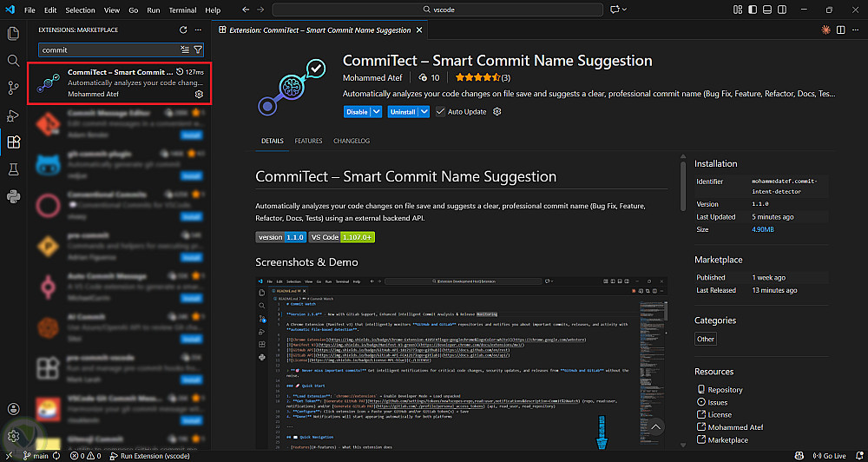The height and width of the screenshot is (462, 868).
Task: Switch to the Features tab
Action: click(x=308, y=141)
